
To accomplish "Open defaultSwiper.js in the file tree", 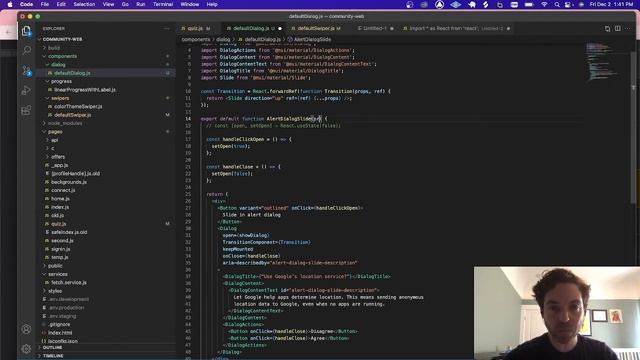I will [72, 115].
